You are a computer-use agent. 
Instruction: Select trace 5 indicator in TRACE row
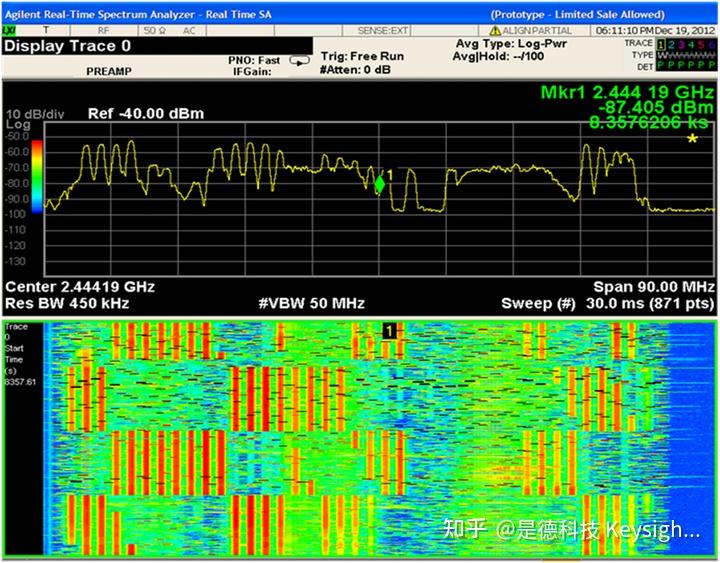click(701, 44)
